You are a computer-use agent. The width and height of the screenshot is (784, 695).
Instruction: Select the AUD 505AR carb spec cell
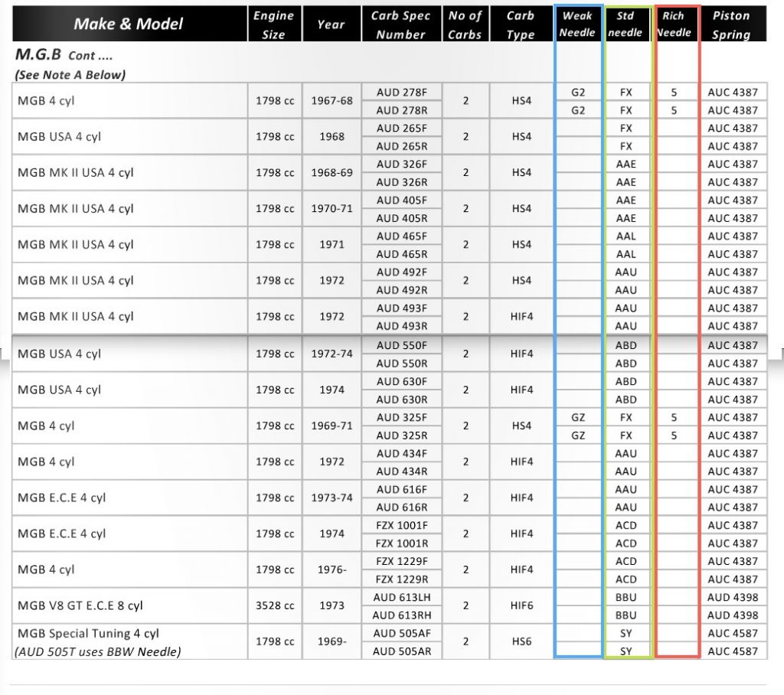[401, 651]
